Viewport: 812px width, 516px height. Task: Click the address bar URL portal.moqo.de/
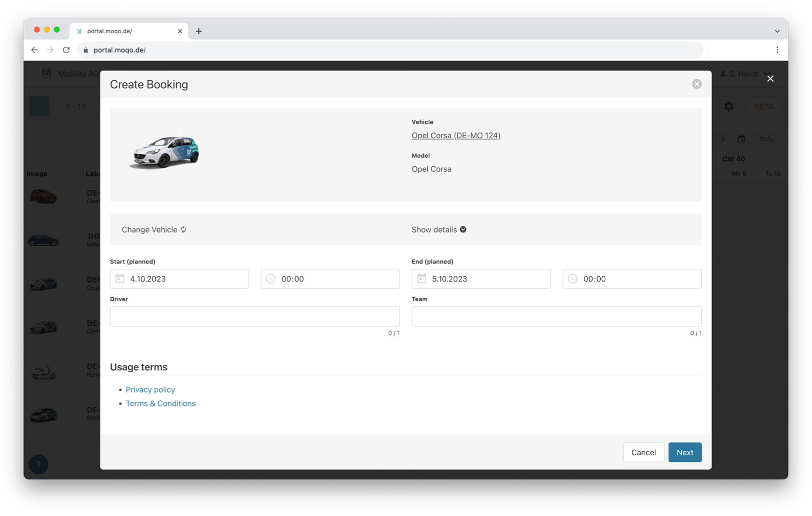[x=119, y=50]
